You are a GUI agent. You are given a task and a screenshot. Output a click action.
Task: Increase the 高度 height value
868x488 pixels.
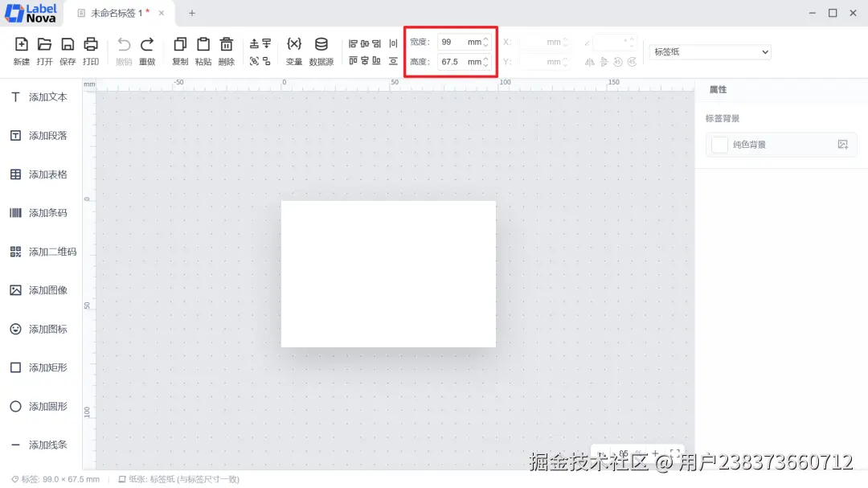(485, 59)
